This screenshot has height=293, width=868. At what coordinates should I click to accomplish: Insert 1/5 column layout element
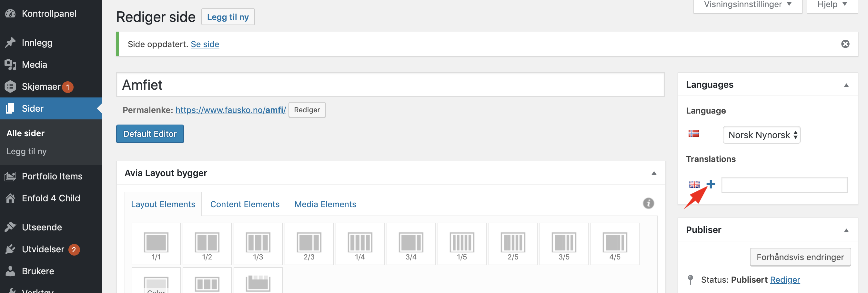click(x=462, y=244)
